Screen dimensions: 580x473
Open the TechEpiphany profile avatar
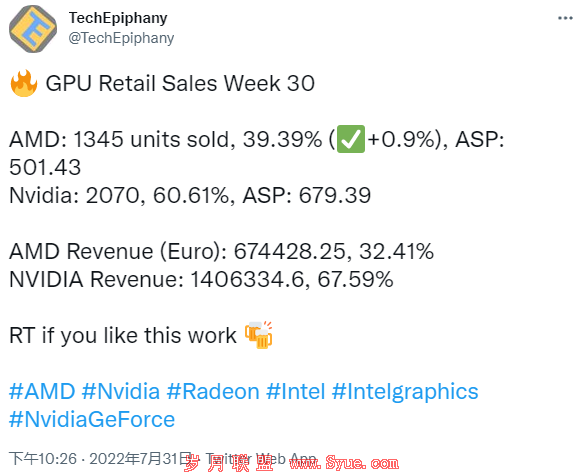(x=33, y=29)
